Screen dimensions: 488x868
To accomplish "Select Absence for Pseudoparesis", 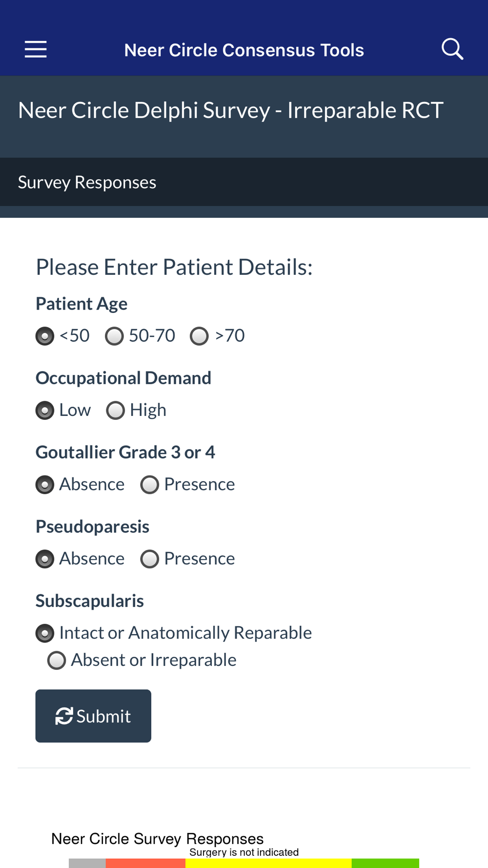I will 45,558.
